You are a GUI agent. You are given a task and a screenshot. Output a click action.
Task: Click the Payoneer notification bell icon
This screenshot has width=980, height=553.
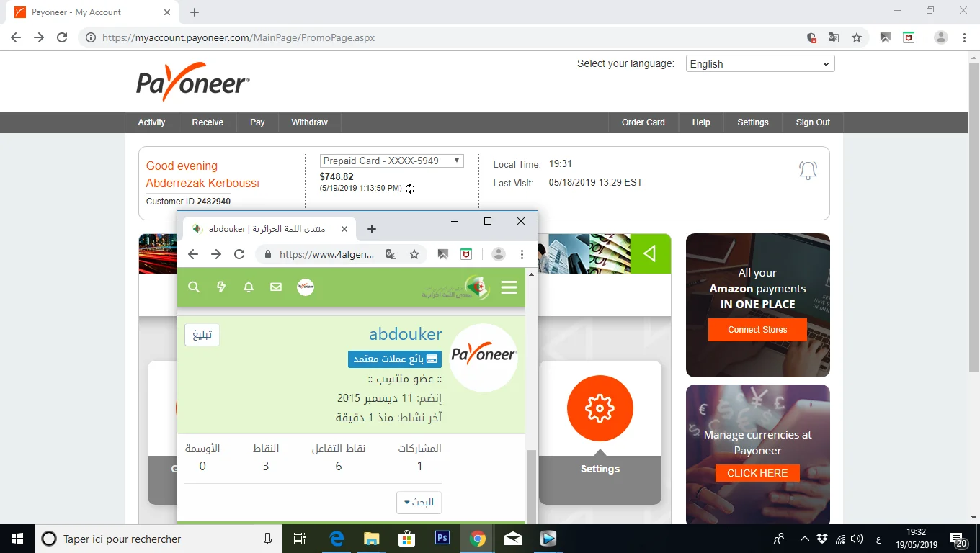click(x=808, y=171)
